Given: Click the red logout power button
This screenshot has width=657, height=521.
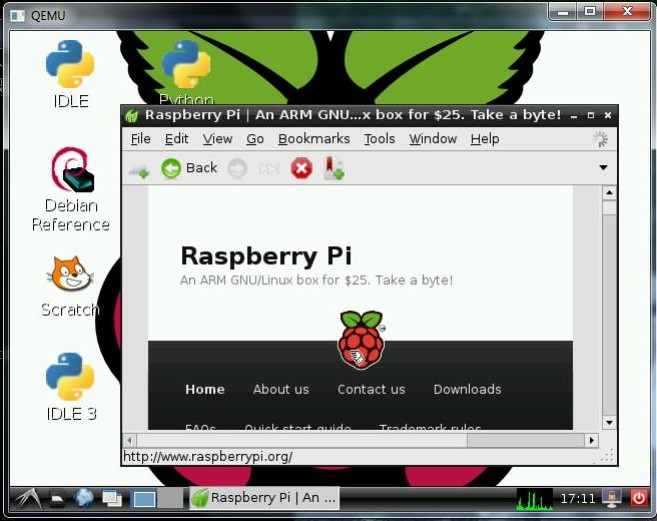Looking at the screenshot, I should (639, 498).
